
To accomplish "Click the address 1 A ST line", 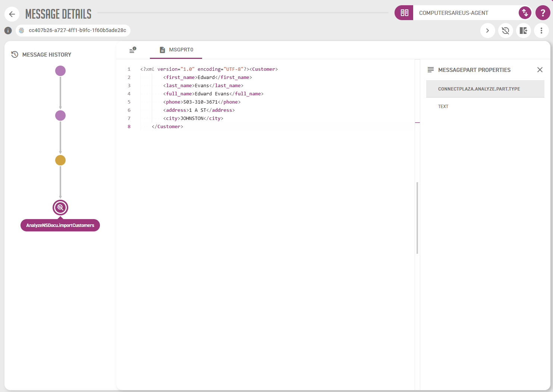I will (x=199, y=110).
